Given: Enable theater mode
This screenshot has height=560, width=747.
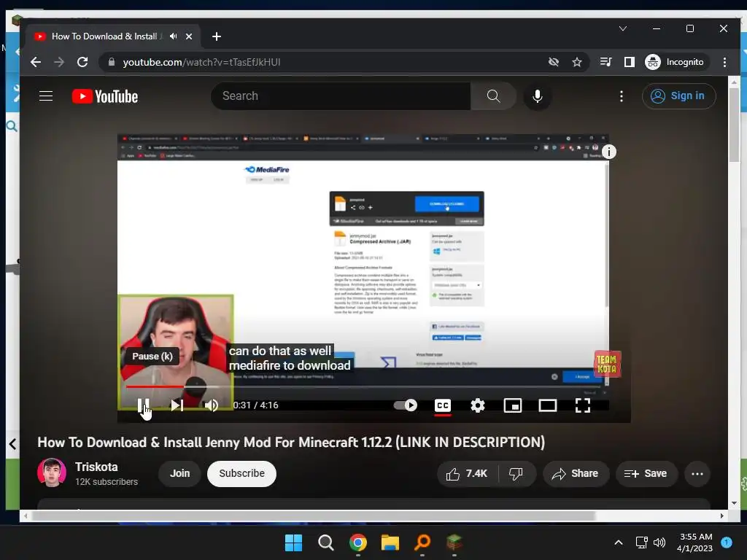Looking at the screenshot, I should pos(547,405).
